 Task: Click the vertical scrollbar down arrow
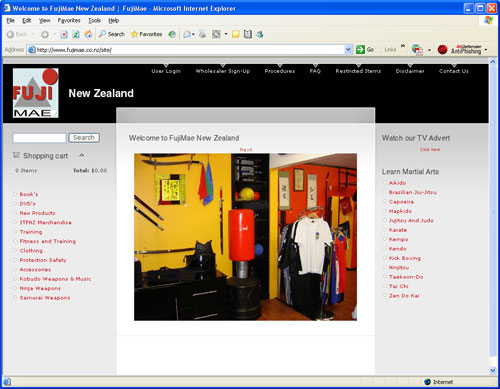[x=493, y=370]
